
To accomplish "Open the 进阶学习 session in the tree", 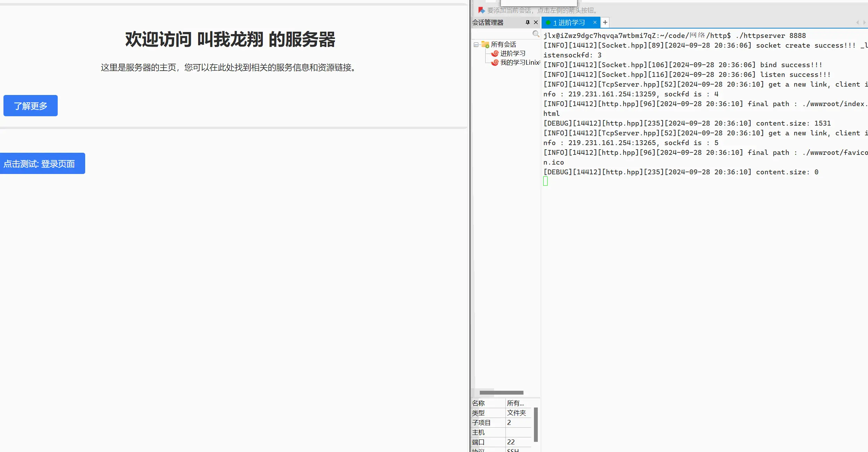I will pyautogui.click(x=513, y=54).
